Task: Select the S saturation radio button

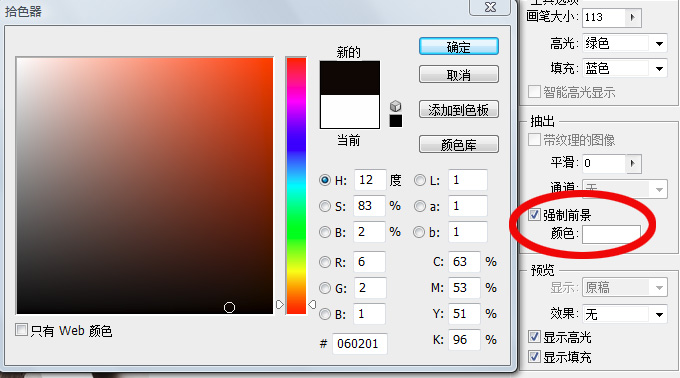Action: click(x=325, y=206)
